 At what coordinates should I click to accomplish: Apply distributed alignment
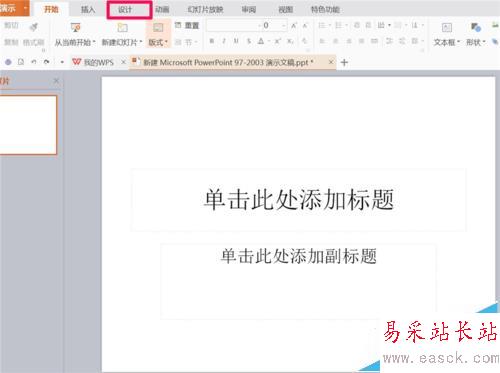pos(375,41)
